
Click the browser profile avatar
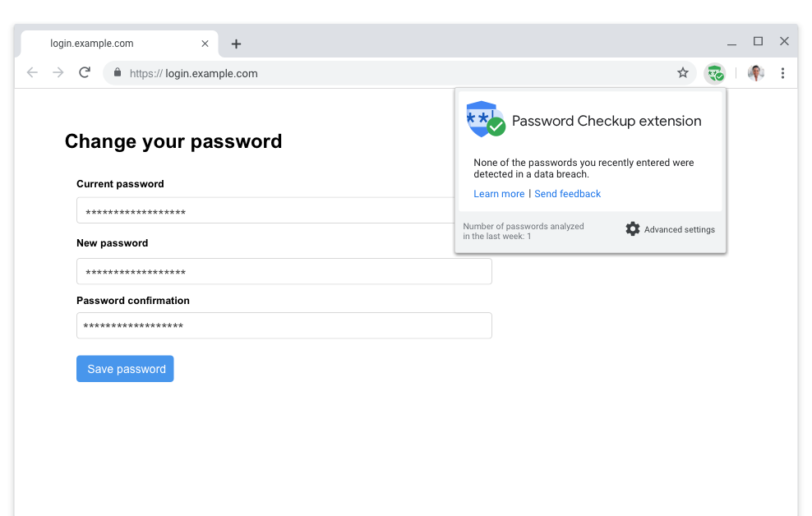755,73
